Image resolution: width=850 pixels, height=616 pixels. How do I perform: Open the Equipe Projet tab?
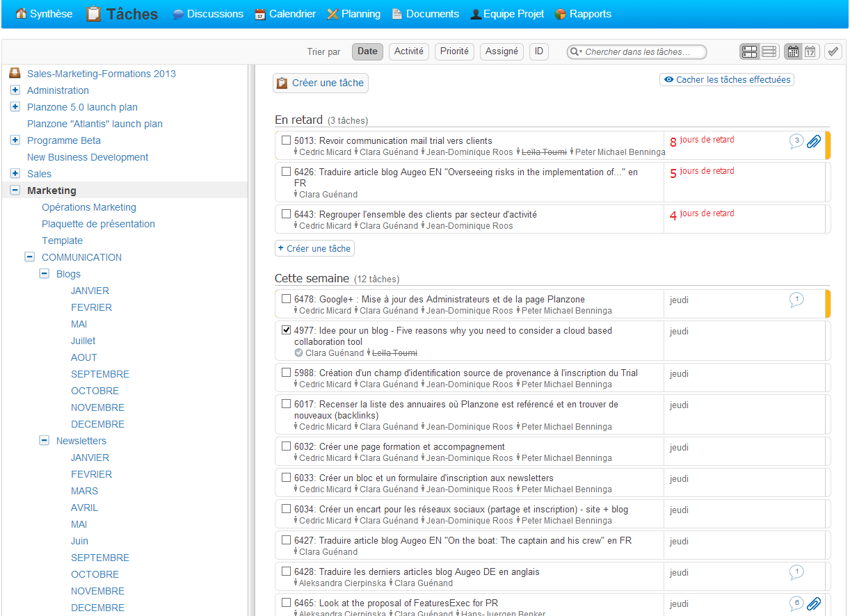(508, 14)
